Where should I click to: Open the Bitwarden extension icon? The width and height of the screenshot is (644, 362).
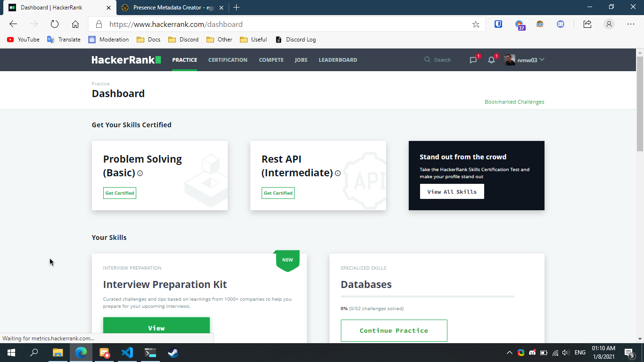498,24
